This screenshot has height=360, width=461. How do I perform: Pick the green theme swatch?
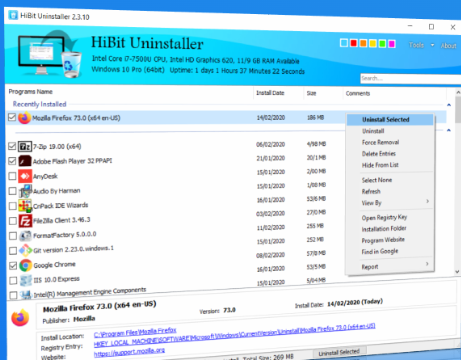(382, 44)
